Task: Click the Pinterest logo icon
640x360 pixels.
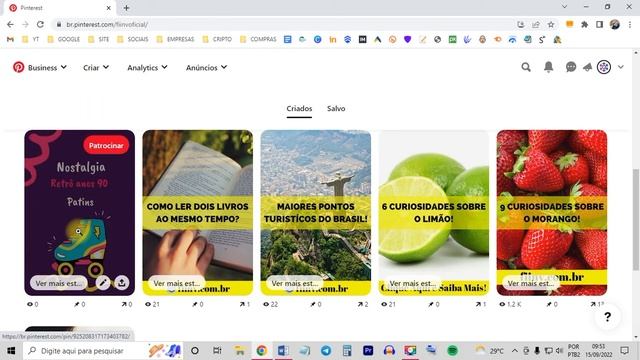Action: tap(18, 67)
